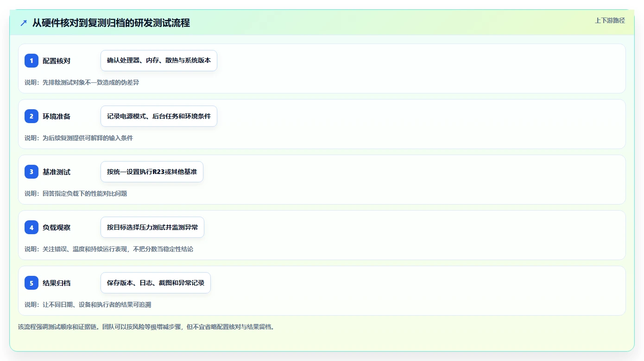Click step number badge 3
Screen dimensions: 644x361
coord(32,172)
